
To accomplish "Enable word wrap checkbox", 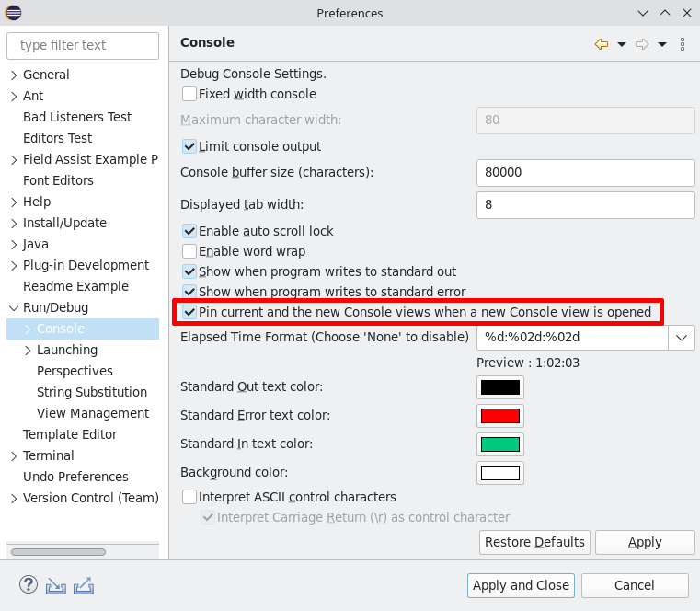I will tap(189, 251).
